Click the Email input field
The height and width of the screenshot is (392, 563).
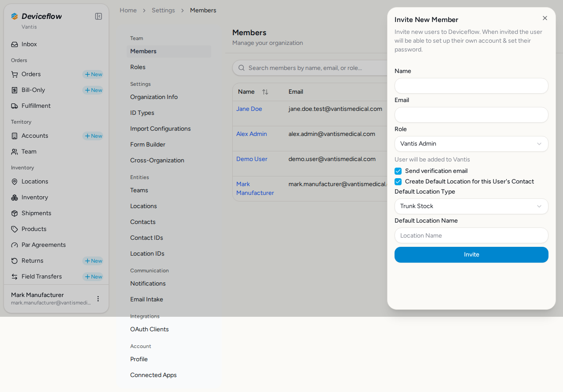coord(472,115)
